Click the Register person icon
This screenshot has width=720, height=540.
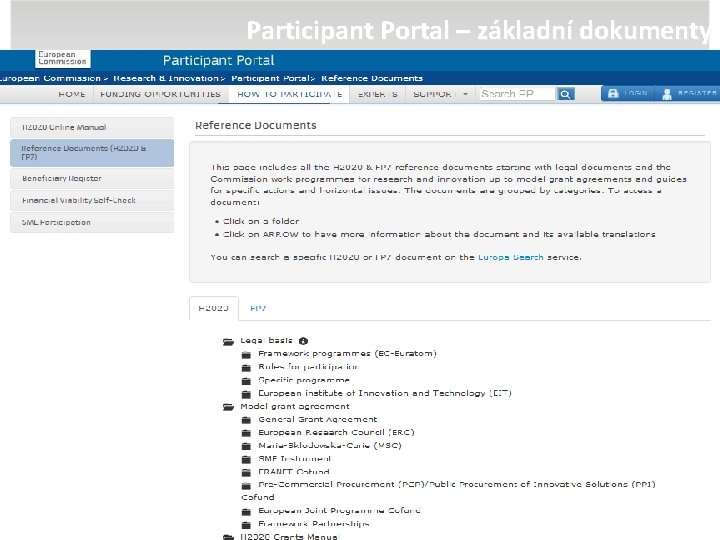click(x=667, y=94)
